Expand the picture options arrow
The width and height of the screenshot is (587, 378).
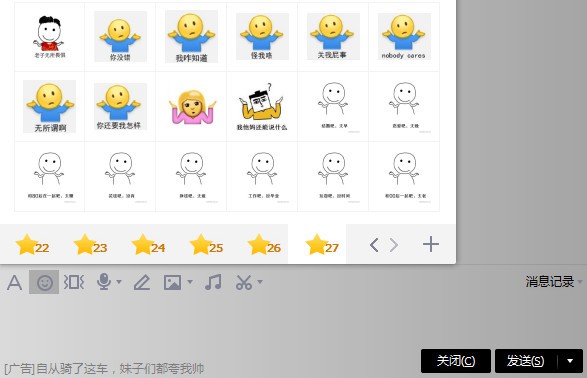pyautogui.click(x=190, y=281)
